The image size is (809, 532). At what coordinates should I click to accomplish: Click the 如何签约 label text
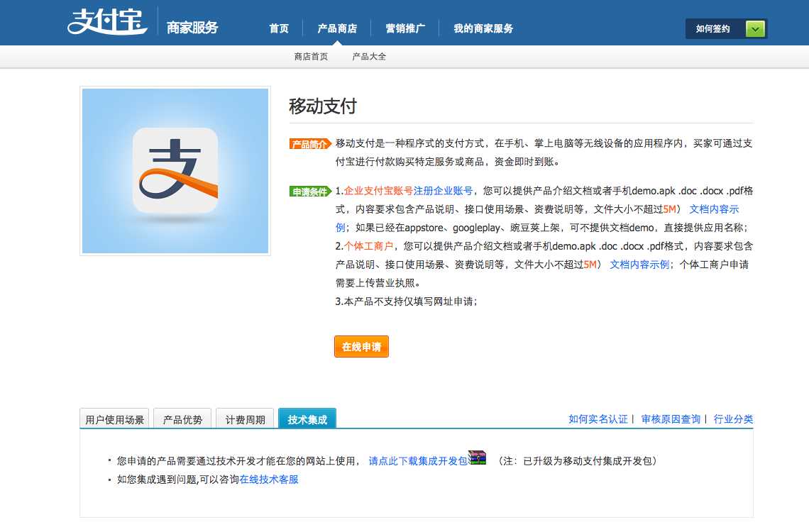tap(712, 29)
